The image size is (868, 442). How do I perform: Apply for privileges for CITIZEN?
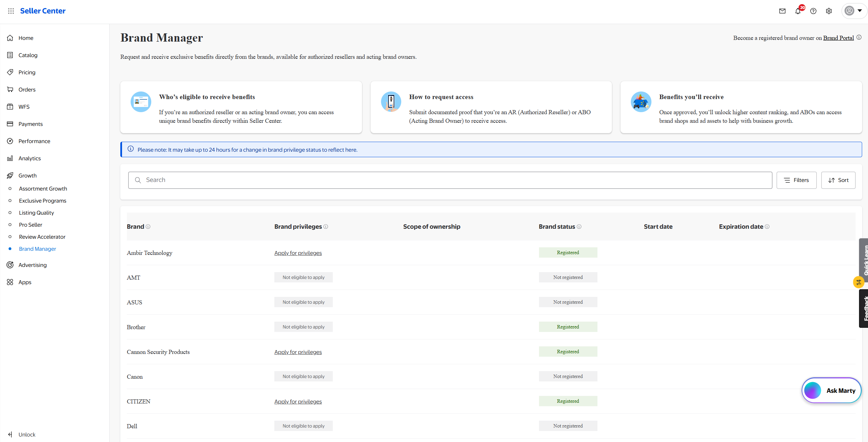[298, 401]
